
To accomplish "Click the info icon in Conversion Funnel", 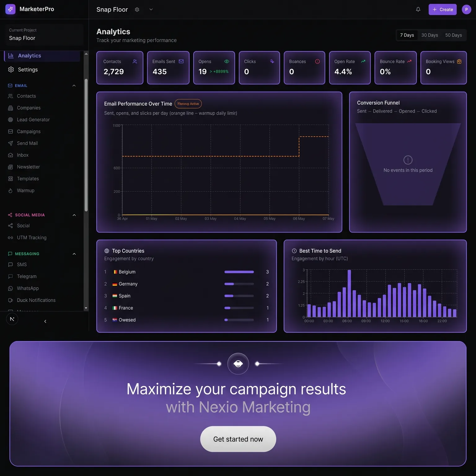I will click(408, 160).
